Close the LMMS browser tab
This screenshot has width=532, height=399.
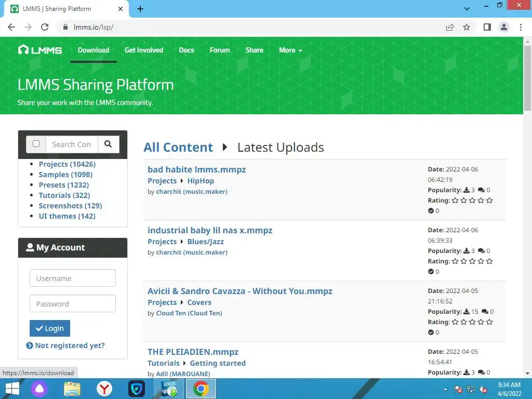click(x=121, y=9)
